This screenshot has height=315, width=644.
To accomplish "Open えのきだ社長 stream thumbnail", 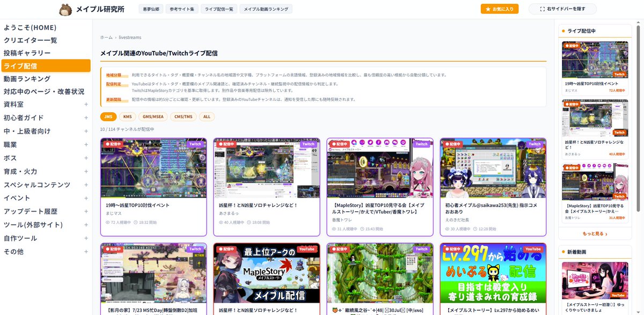I will [493, 169].
